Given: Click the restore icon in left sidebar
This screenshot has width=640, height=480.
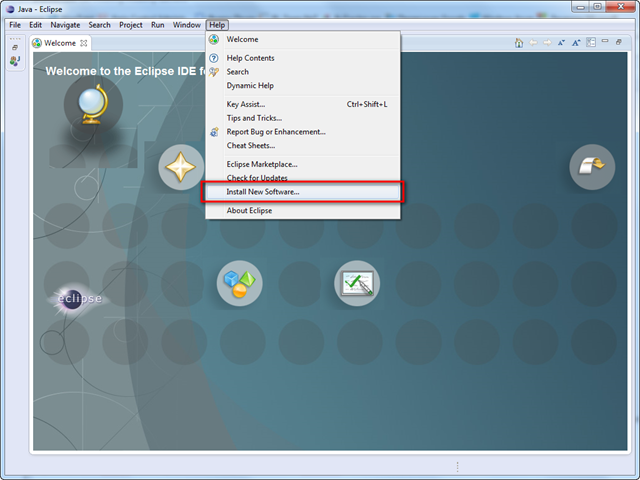Looking at the screenshot, I should (x=15, y=48).
